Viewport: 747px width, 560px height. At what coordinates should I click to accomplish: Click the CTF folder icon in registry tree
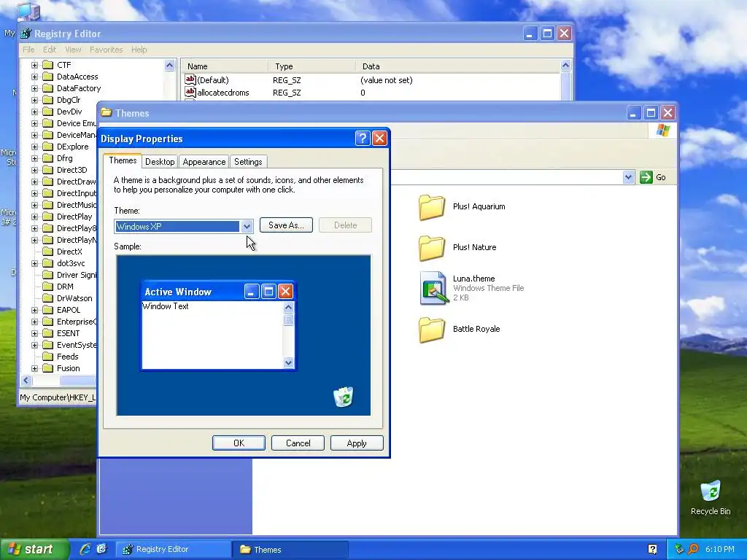click(x=47, y=65)
